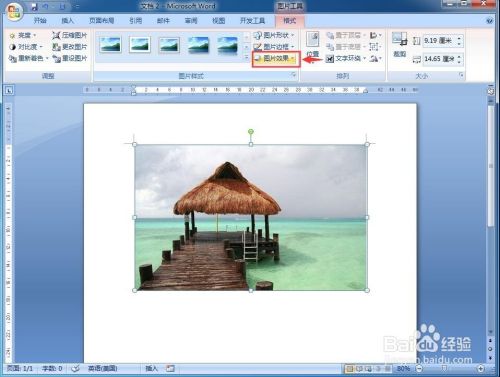The width and height of the screenshot is (500, 377).
Task: Click 更改图片 change picture
Action: point(70,47)
